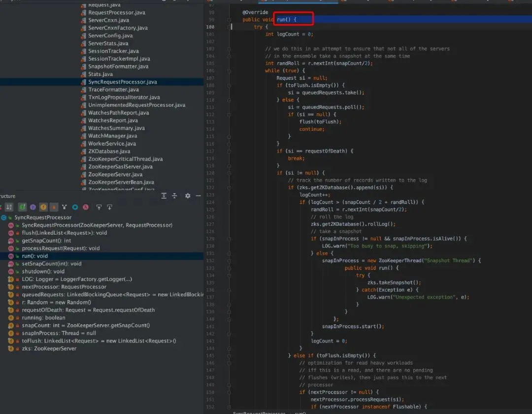Enable Autoscroll from Source arrow-down icon
This screenshot has height=414, width=532.
109,207
